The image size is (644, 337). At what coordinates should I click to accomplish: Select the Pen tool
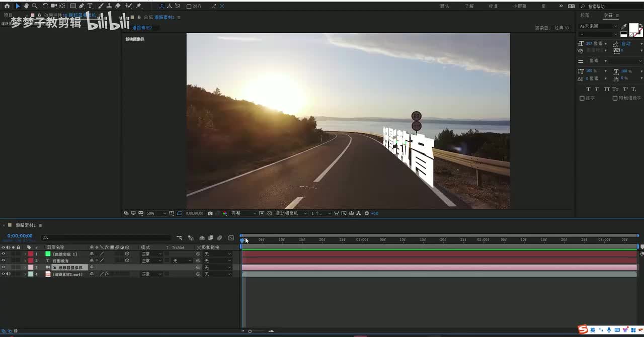click(x=82, y=6)
